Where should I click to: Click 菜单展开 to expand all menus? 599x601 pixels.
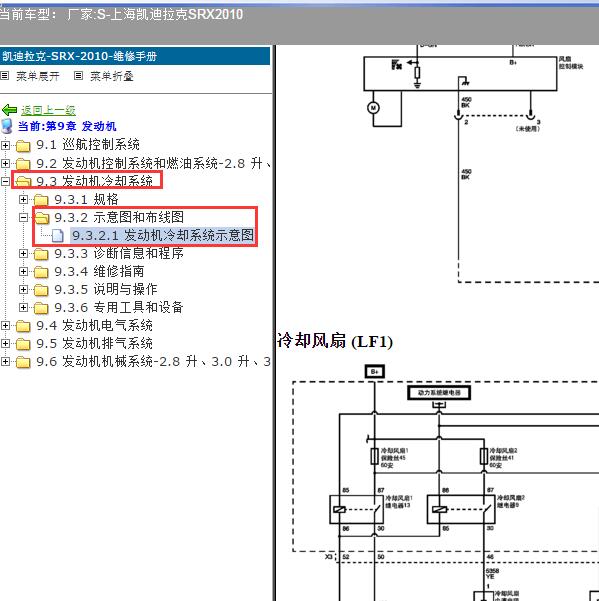tap(38, 76)
